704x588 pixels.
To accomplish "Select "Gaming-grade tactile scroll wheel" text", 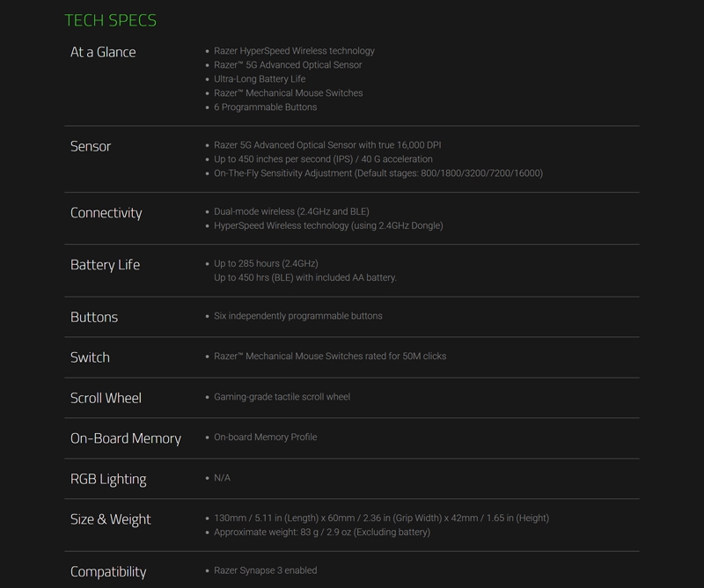I will click(x=282, y=397).
